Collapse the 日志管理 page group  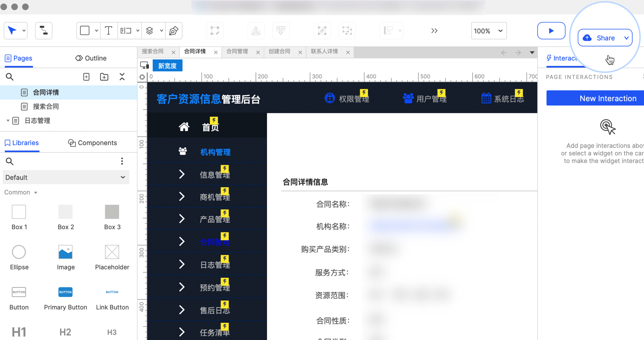pyautogui.click(x=8, y=121)
